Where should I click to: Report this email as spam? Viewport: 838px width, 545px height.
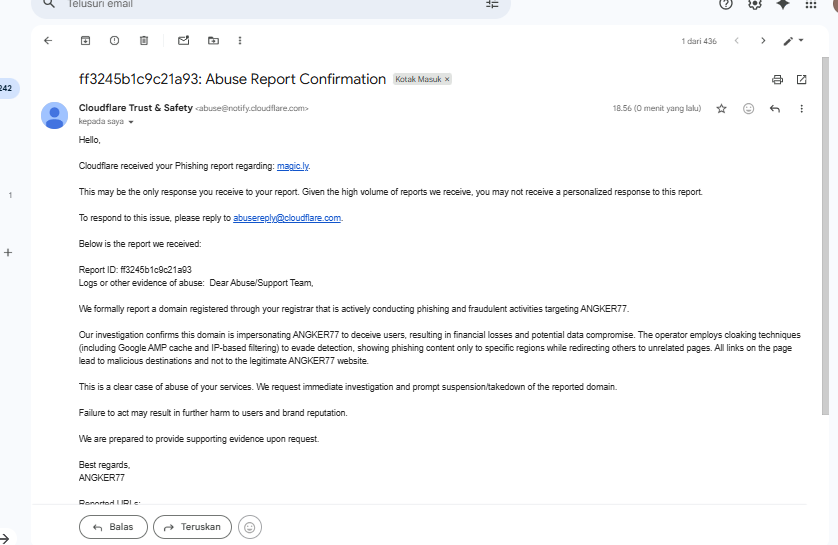[114, 41]
